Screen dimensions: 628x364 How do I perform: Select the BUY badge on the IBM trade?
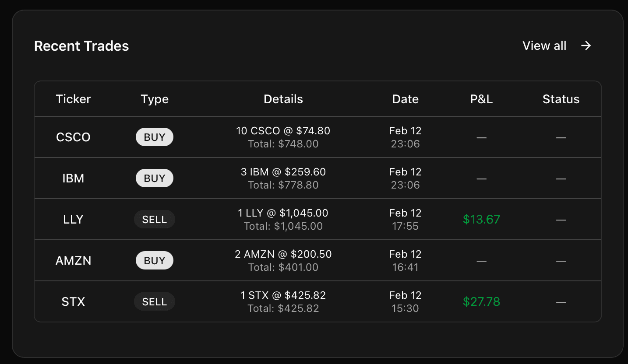[x=155, y=178]
